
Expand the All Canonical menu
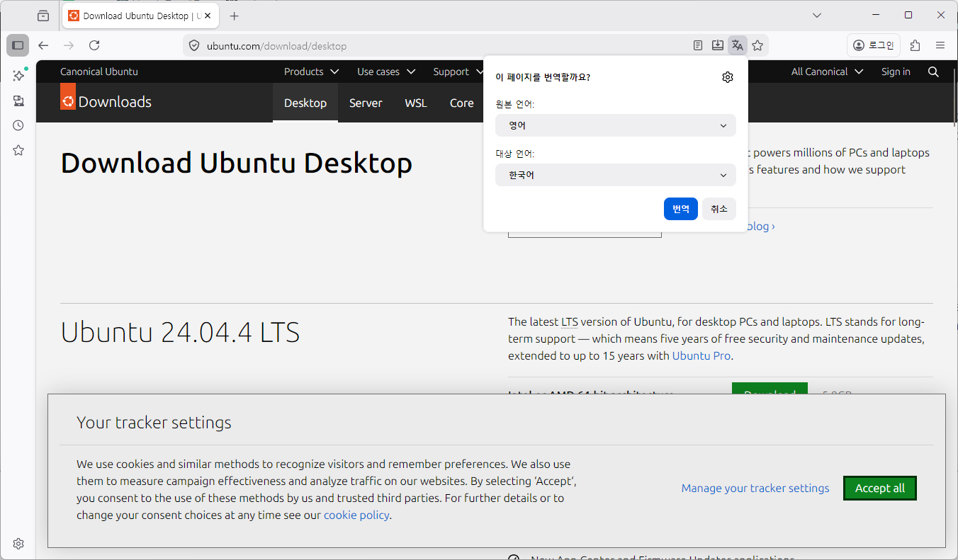(827, 72)
